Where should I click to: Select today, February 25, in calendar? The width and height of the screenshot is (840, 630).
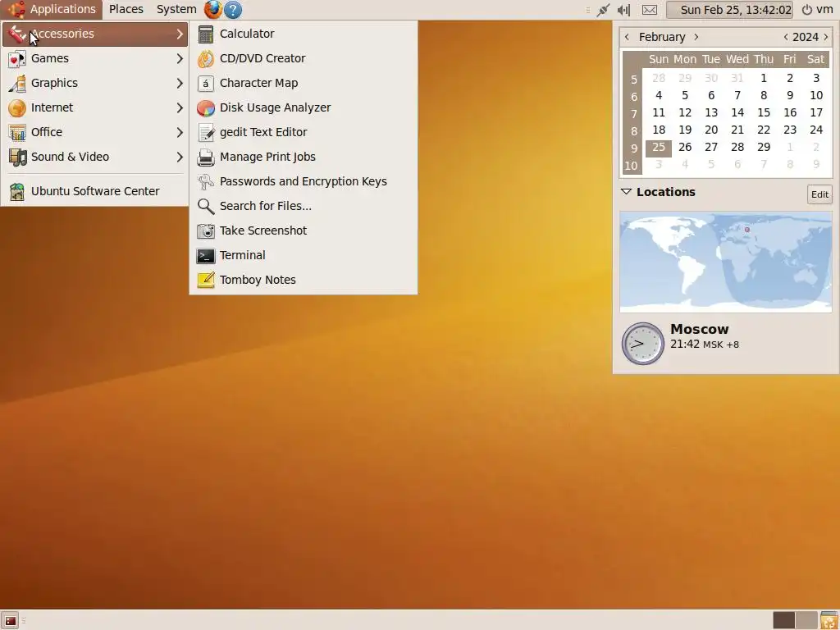pyautogui.click(x=659, y=148)
